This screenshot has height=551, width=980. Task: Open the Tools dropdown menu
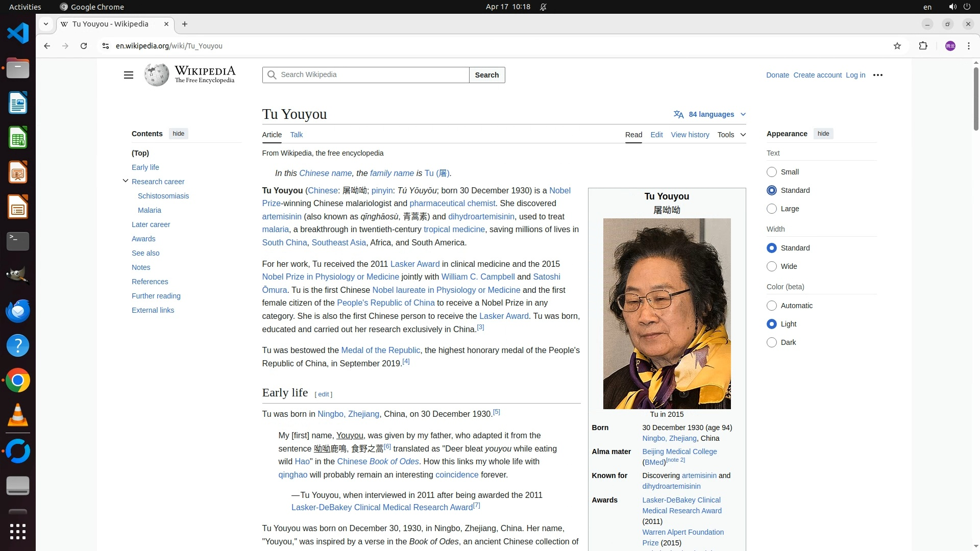(x=731, y=135)
